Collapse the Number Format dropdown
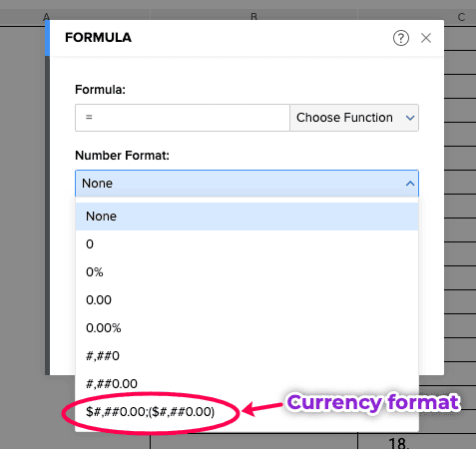 (x=246, y=184)
